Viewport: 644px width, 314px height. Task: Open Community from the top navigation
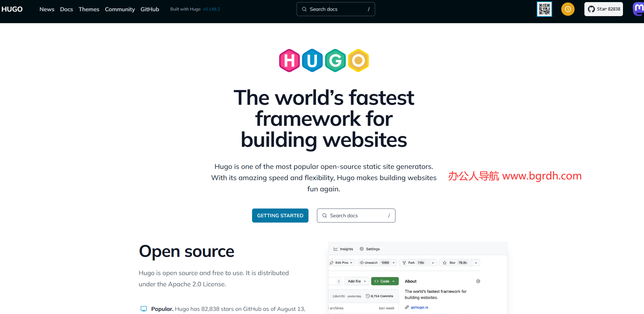(x=120, y=9)
